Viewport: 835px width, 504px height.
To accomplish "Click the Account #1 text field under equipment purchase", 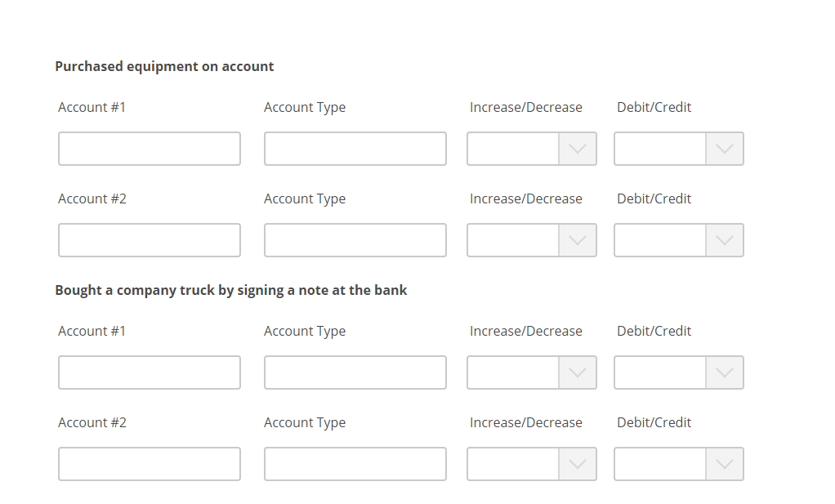I will 149,149.
